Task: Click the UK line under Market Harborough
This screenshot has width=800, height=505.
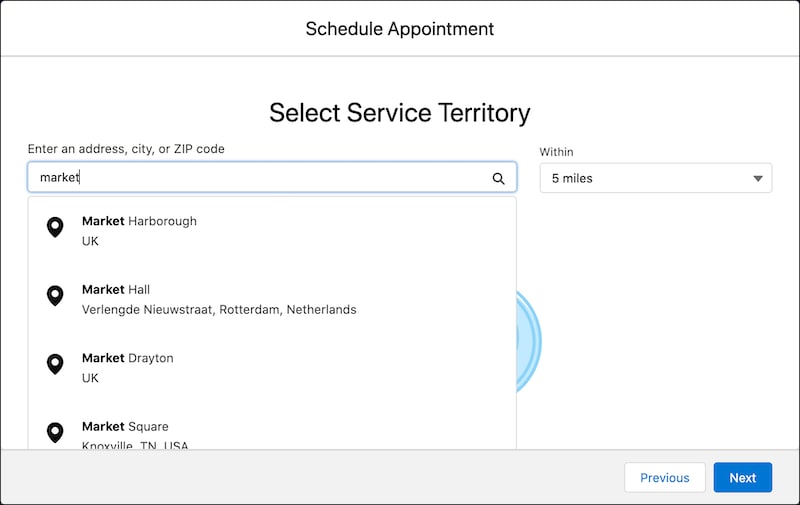Action: (90, 241)
